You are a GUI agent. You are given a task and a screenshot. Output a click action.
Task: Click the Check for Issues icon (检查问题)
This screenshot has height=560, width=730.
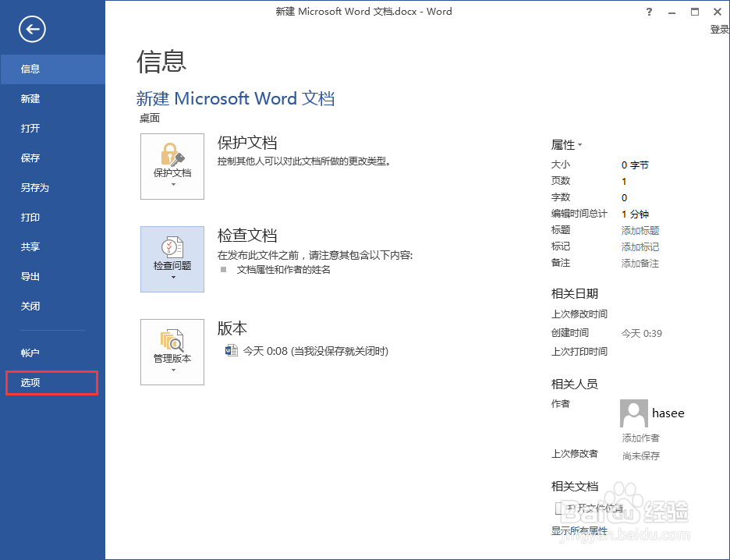pyautogui.click(x=172, y=246)
